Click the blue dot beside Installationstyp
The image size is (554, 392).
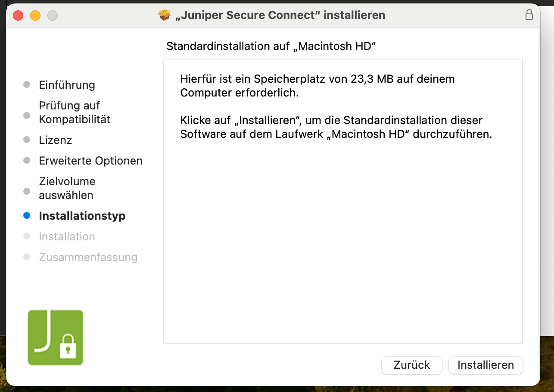coord(27,215)
